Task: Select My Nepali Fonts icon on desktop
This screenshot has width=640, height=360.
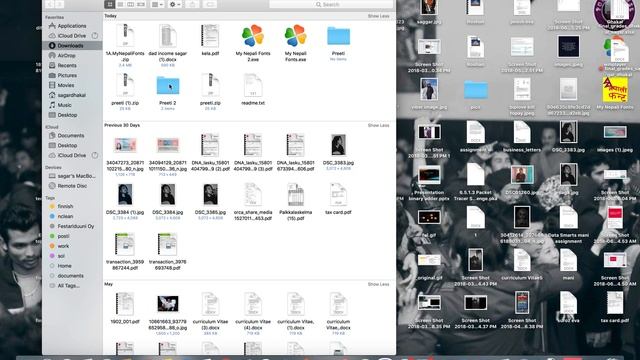Action: coord(615,90)
